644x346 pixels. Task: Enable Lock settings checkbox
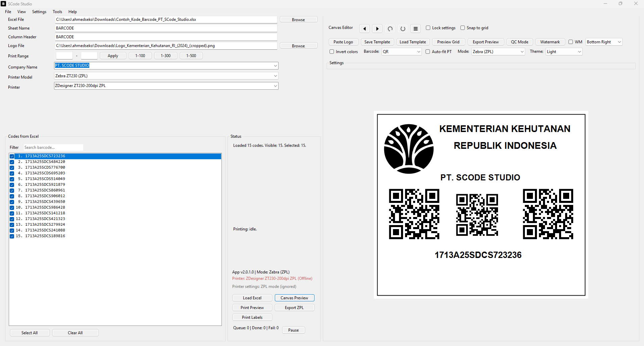click(x=428, y=28)
